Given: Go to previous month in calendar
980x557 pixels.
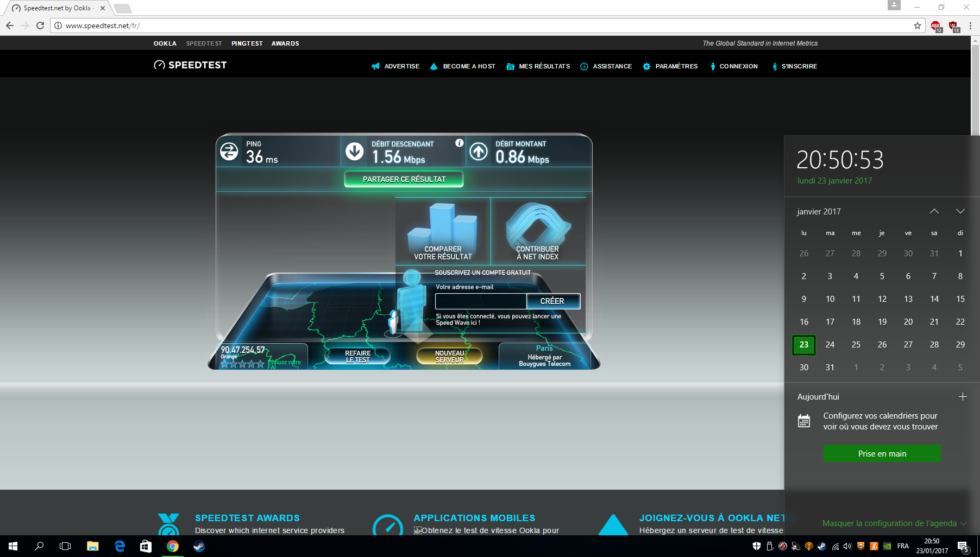Looking at the screenshot, I should [x=934, y=211].
